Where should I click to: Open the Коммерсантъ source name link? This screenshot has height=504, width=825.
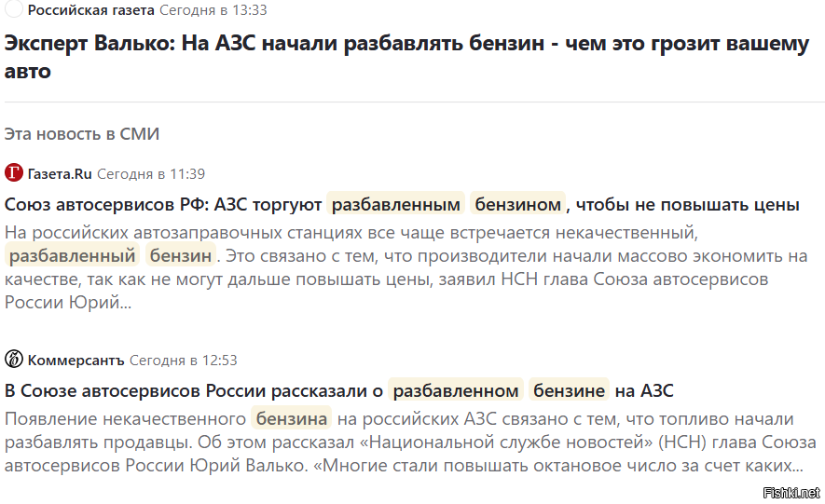(x=76, y=360)
